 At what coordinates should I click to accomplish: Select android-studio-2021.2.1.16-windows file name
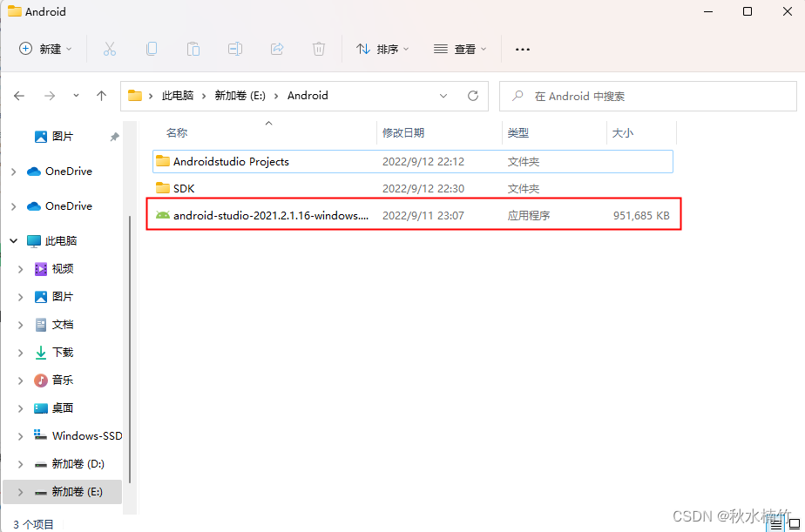[x=271, y=215]
